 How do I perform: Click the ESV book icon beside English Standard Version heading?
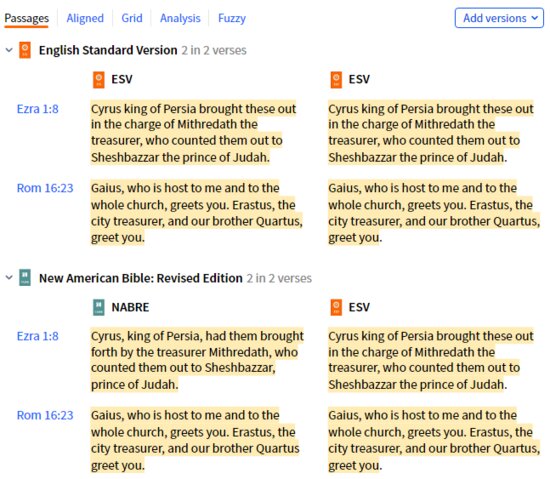point(25,50)
